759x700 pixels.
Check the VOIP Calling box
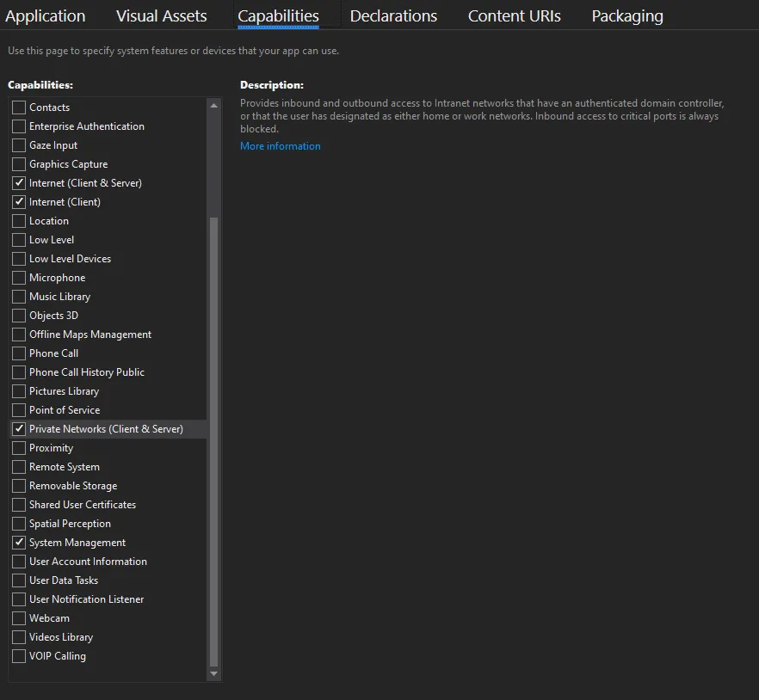click(x=19, y=656)
